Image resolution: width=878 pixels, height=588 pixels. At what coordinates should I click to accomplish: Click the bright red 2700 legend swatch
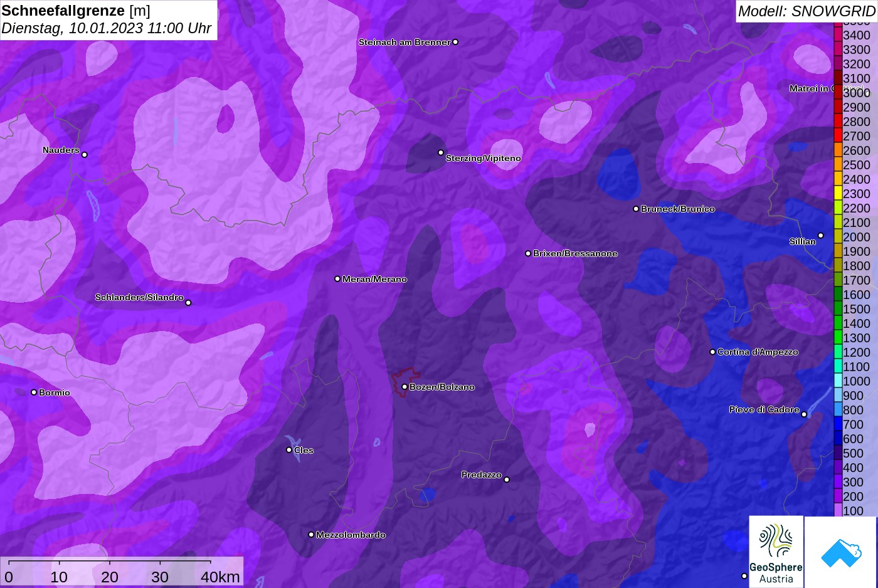point(838,135)
